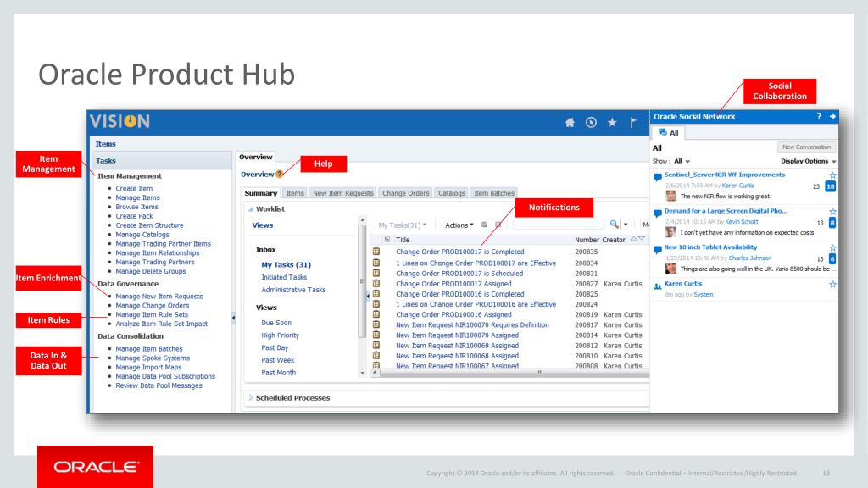
Task: Click the watchlist flag icon
Action: (x=632, y=122)
